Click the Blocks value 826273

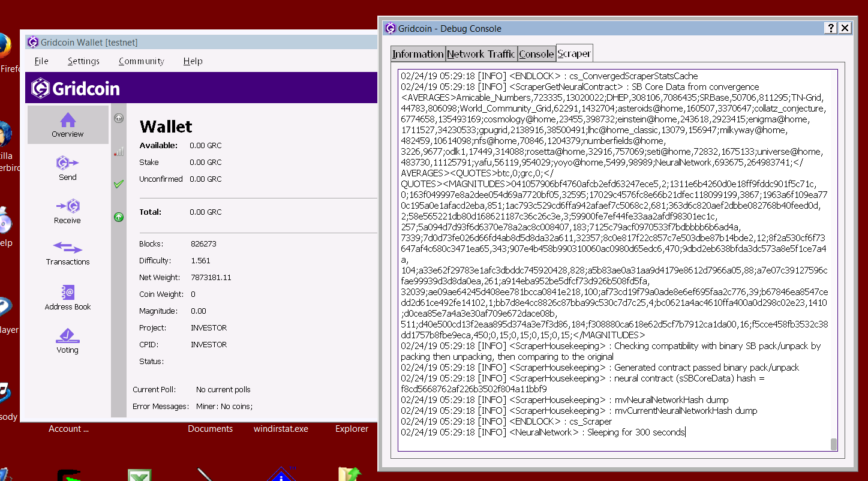203,244
